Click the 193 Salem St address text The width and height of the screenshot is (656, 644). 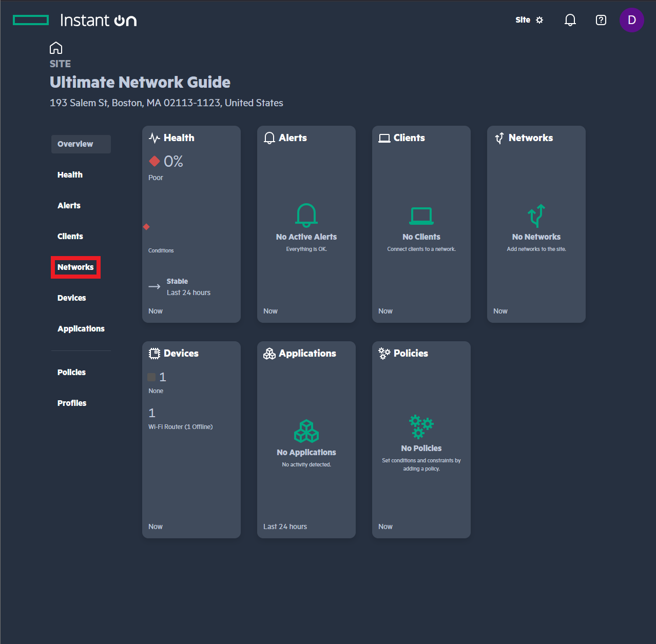pyautogui.click(x=166, y=103)
